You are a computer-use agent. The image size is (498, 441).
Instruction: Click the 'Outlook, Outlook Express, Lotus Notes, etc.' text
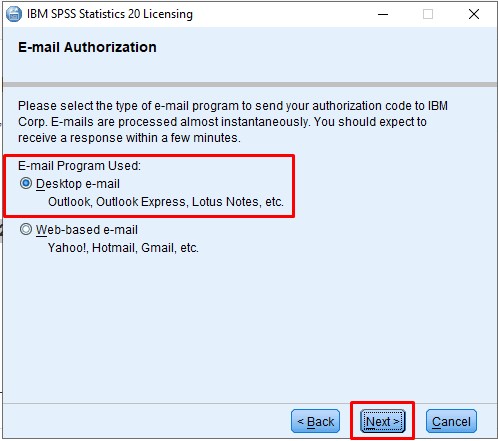166,202
